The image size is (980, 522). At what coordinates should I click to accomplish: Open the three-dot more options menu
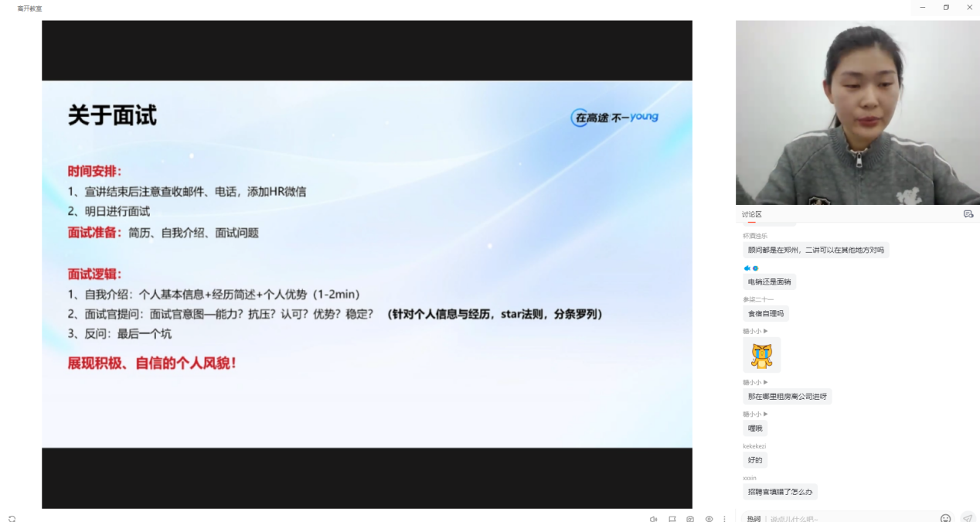click(724, 519)
